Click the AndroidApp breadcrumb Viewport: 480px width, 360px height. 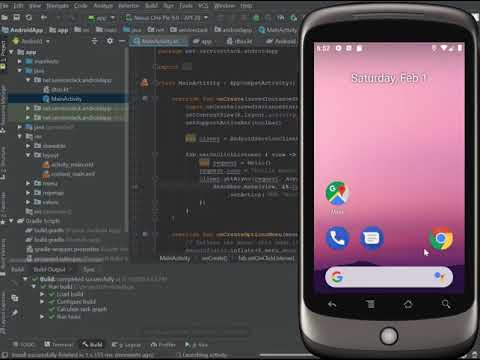22,30
